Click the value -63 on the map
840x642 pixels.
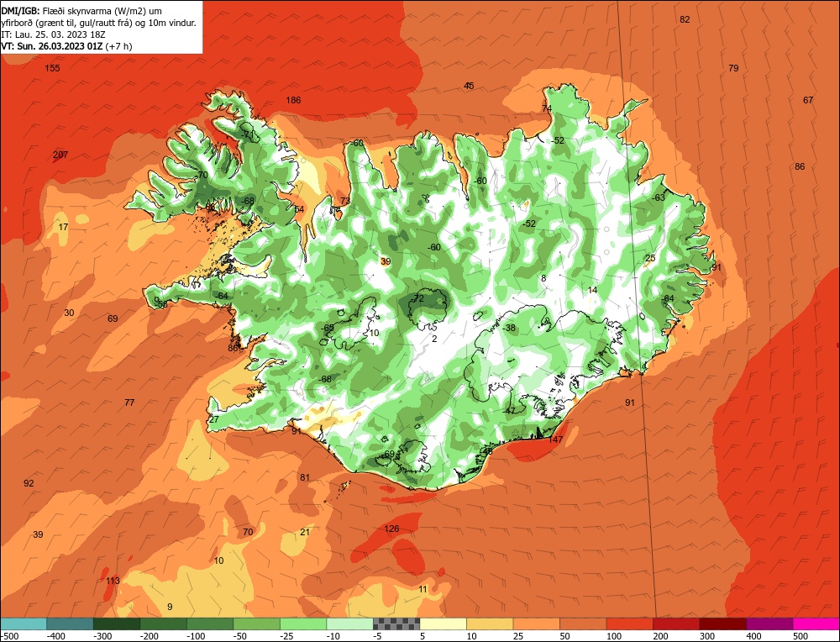[659, 197]
